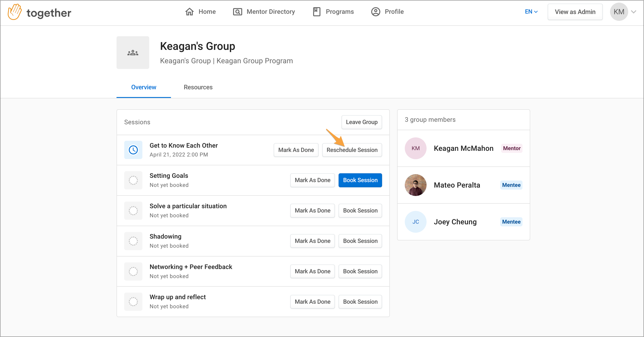The height and width of the screenshot is (337, 644).
Task: Click the Mentor badge next to Keagan McMahon
Action: click(512, 148)
